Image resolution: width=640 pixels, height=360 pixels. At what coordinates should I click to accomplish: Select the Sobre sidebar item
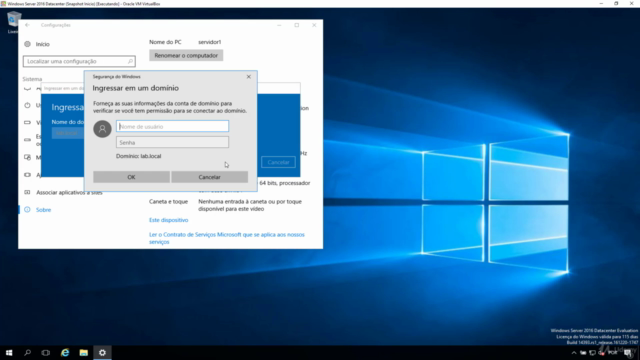pos(43,210)
